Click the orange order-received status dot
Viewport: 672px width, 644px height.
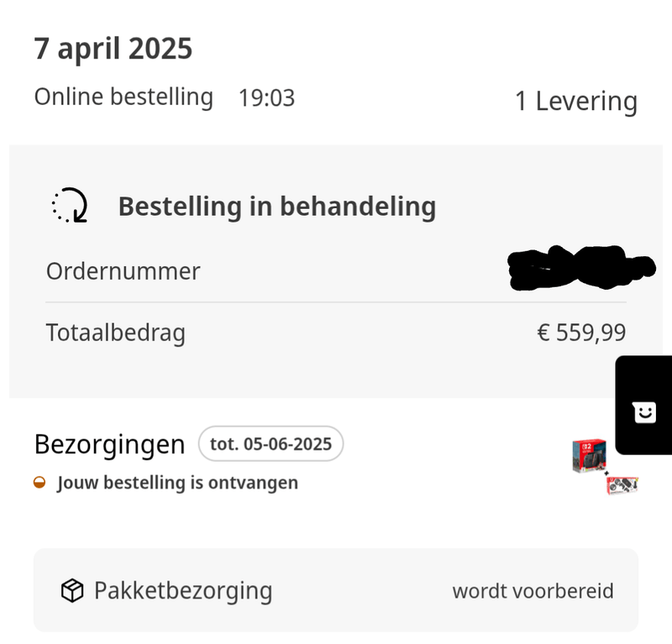pos(39,483)
